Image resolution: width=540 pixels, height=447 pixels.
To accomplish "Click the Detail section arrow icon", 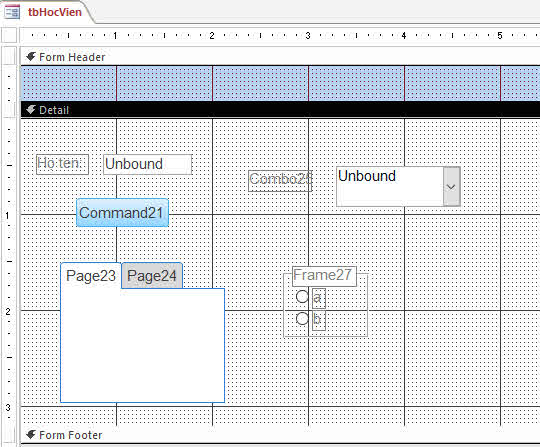I will coord(31,110).
